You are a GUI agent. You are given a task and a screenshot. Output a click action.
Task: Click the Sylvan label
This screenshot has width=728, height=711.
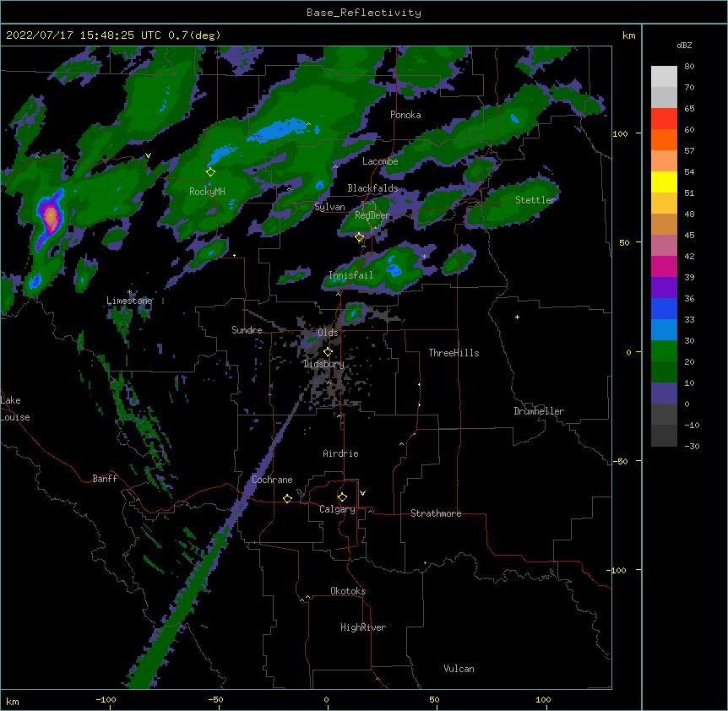pyautogui.click(x=329, y=207)
